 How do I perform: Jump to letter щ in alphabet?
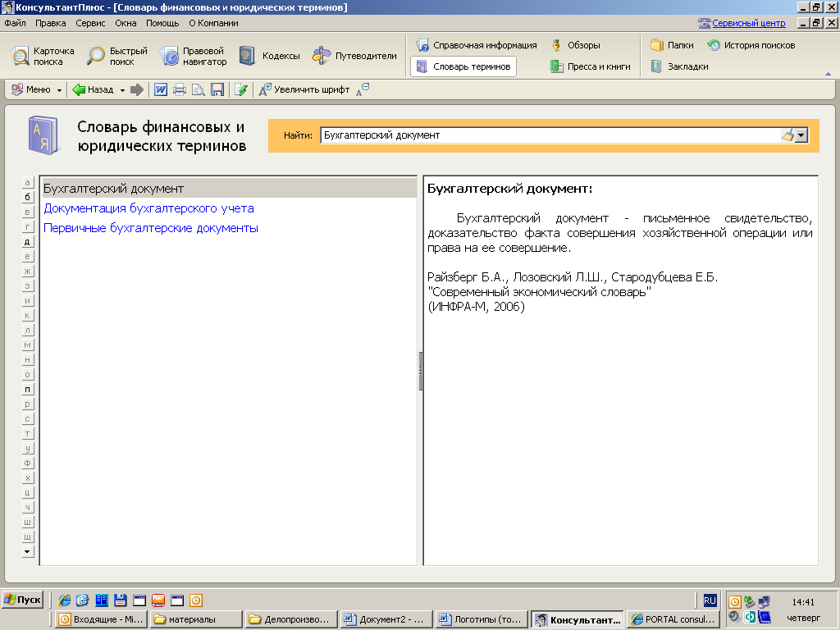click(x=27, y=536)
